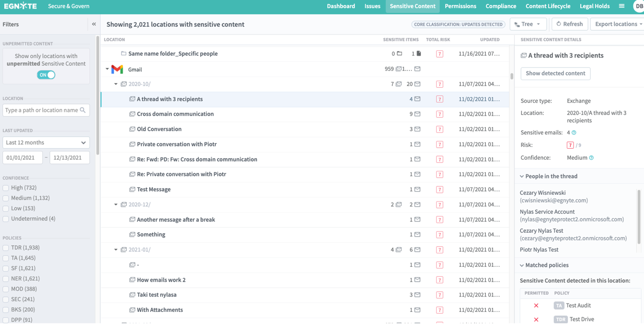Toggle off the unpermitted content switch

46,75
